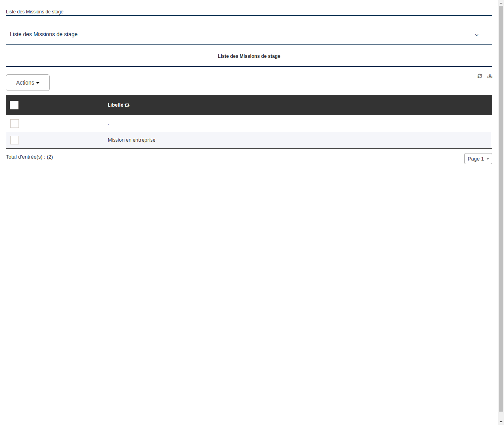This screenshot has height=425, width=504.
Task: Sort the table using the Libellé sort icon
Action: point(127,105)
